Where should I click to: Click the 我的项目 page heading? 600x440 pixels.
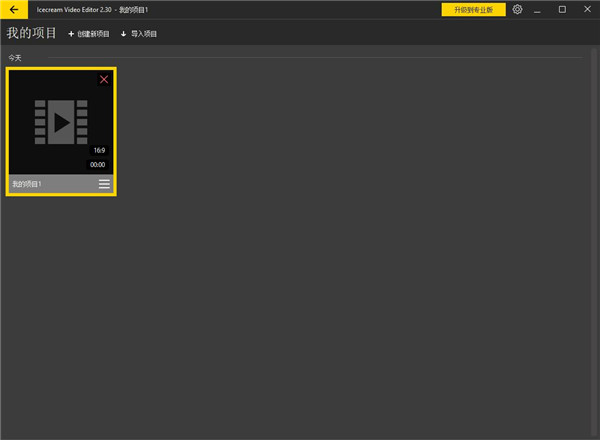click(32, 34)
